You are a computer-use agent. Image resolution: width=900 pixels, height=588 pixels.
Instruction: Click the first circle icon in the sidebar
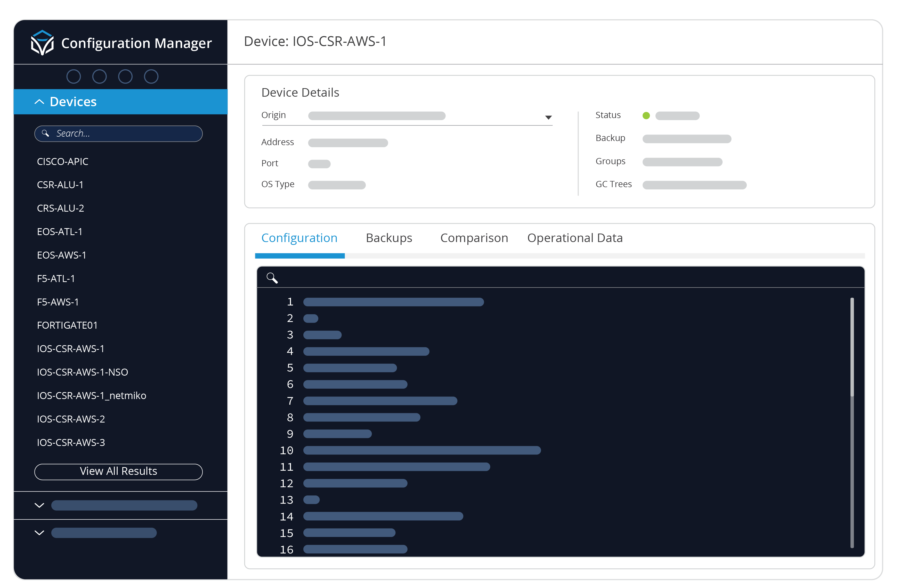[x=73, y=77]
